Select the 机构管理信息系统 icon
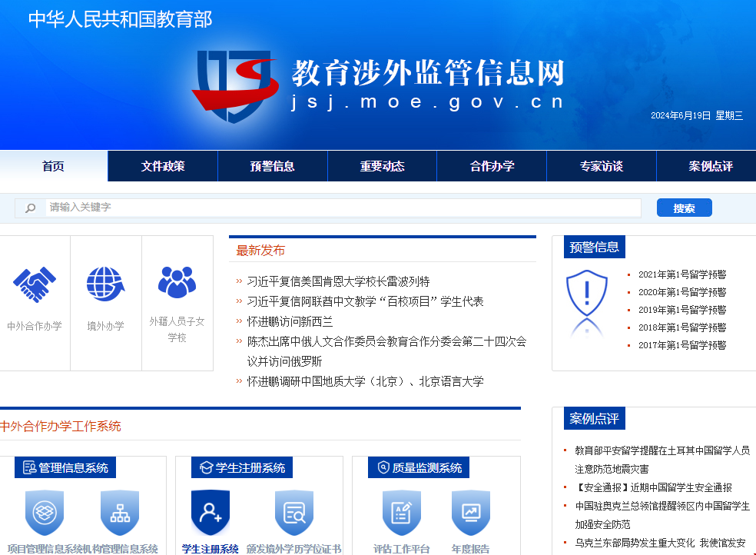The width and height of the screenshot is (756, 555). pos(119,511)
